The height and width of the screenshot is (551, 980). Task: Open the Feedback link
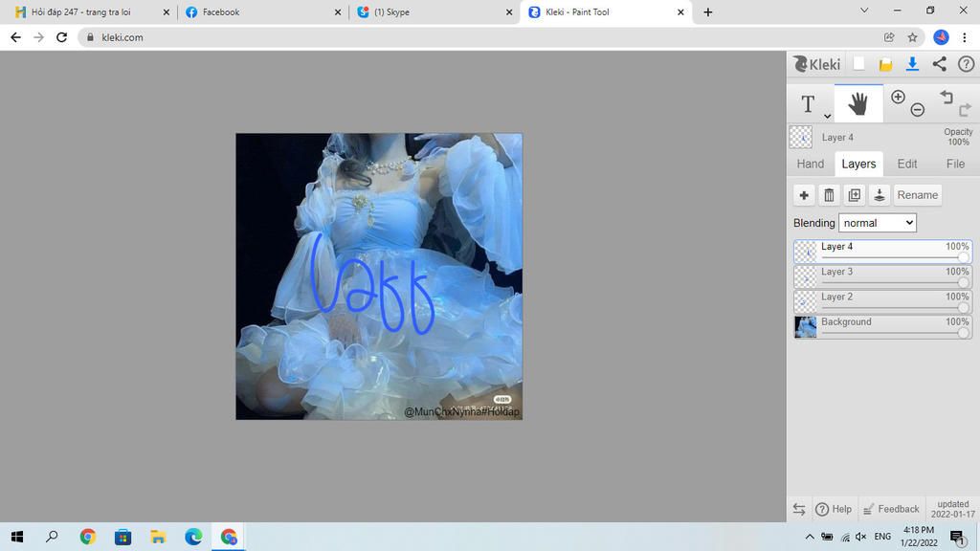point(891,509)
